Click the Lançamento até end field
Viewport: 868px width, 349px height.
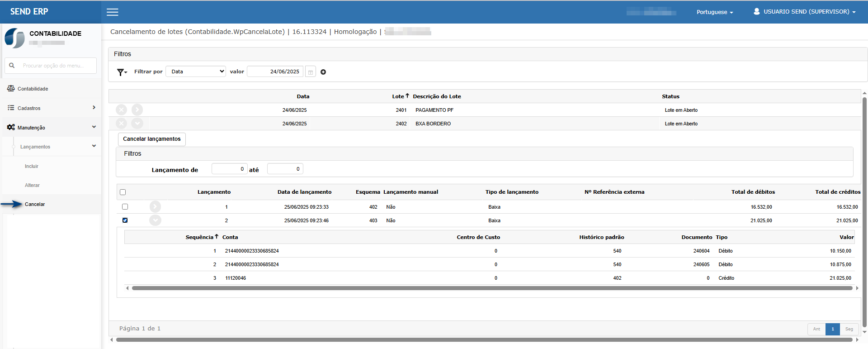coord(285,169)
